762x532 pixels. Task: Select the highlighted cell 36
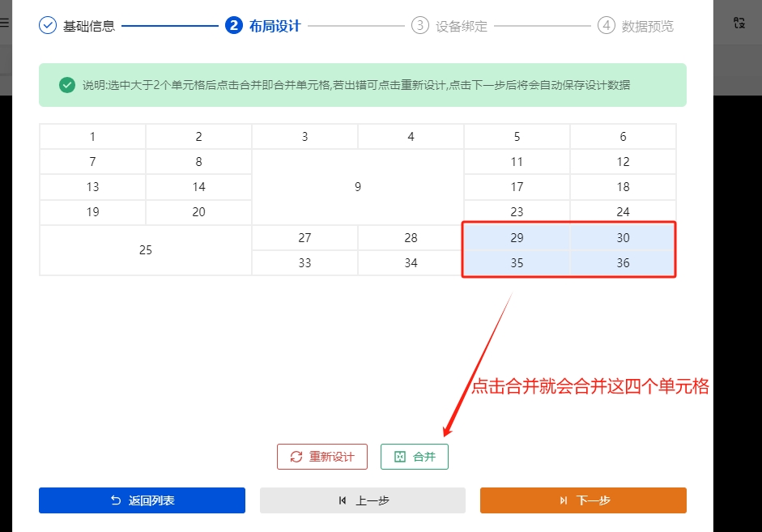click(x=622, y=262)
